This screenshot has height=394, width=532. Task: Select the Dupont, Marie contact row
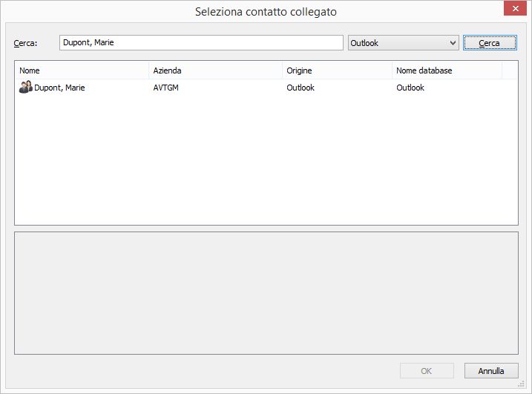tap(59, 88)
